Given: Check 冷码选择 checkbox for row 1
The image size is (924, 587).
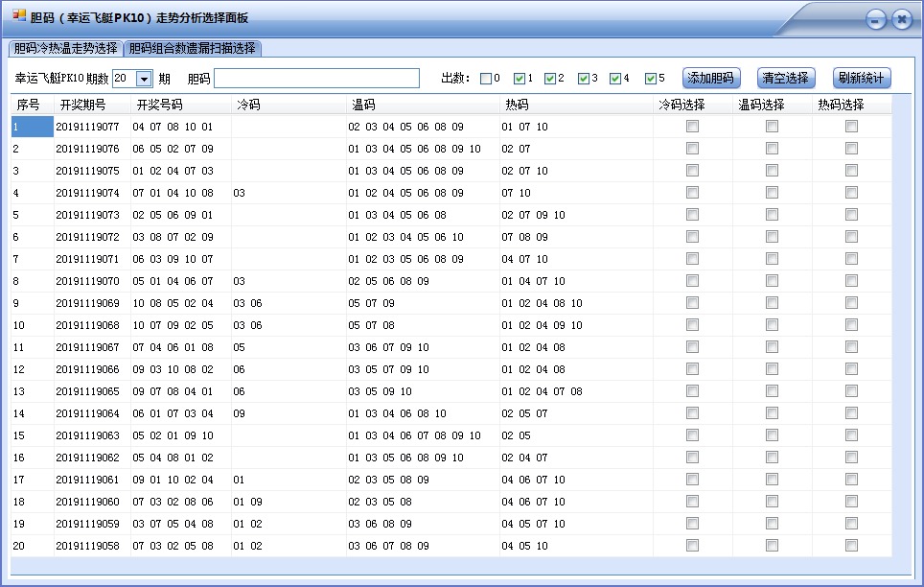Looking at the screenshot, I should (x=692, y=126).
